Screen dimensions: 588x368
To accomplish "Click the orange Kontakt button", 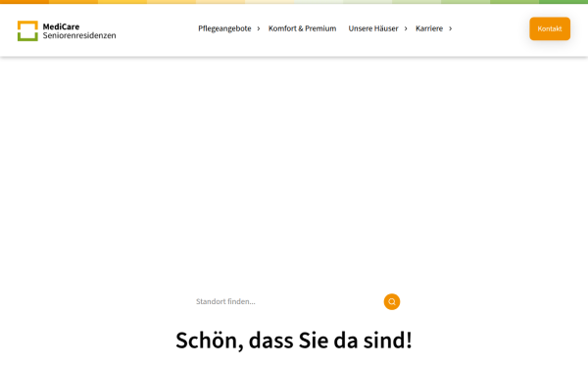I will (x=550, y=28).
